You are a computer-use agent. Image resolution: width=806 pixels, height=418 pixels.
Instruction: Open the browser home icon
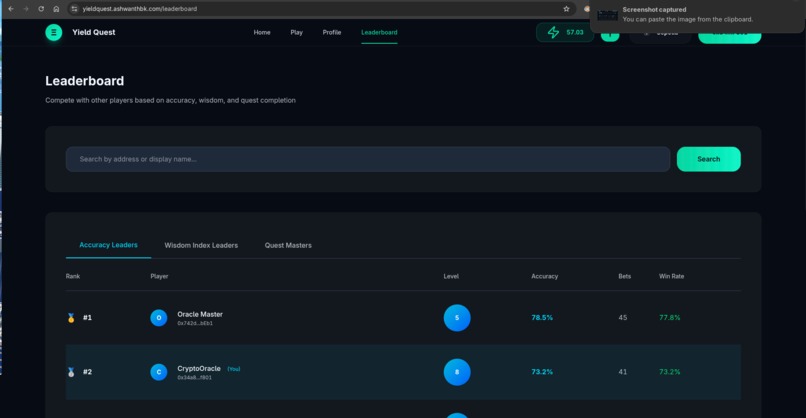pos(56,9)
